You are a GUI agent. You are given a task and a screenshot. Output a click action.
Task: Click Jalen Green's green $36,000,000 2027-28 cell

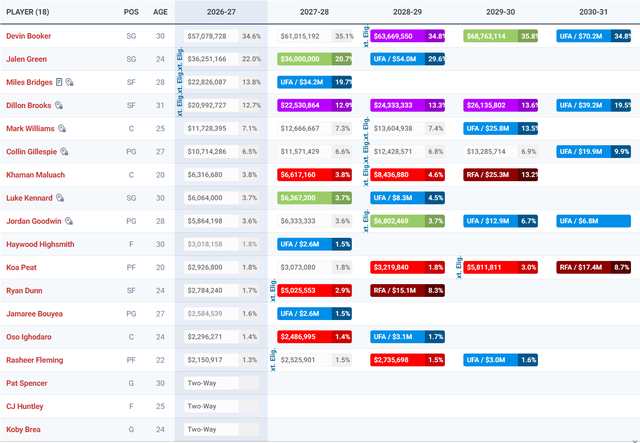click(314, 59)
